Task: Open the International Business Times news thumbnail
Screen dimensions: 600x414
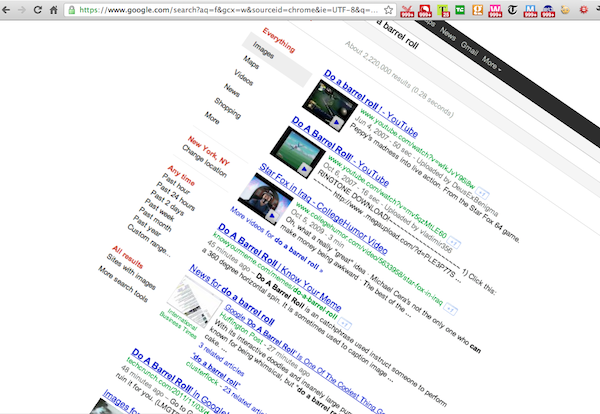Action: tap(195, 301)
